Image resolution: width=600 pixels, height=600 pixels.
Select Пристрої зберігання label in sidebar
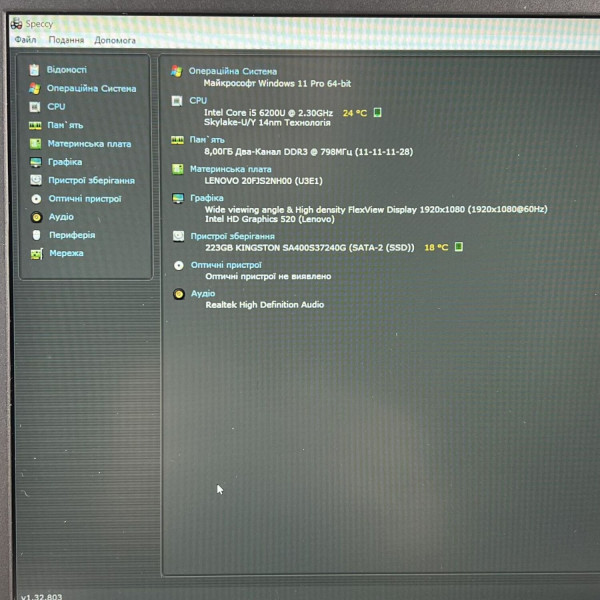[91, 180]
